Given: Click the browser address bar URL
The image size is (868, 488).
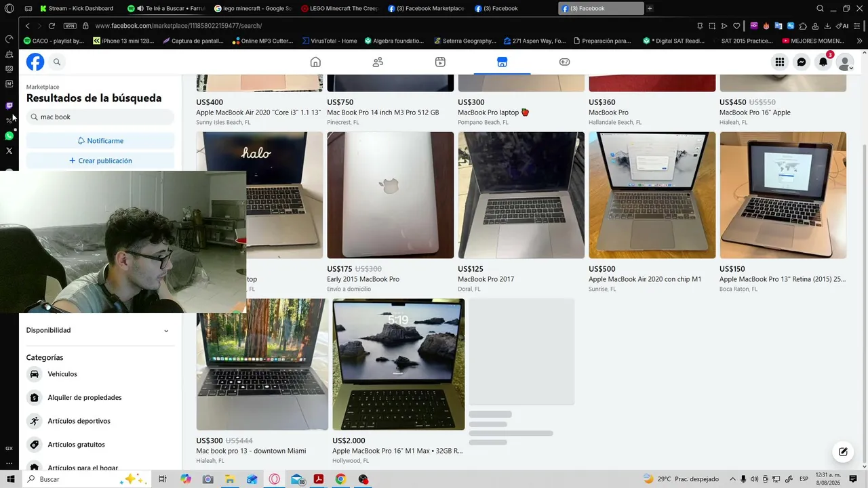Looking at the screenshot, I should point(178,26).
